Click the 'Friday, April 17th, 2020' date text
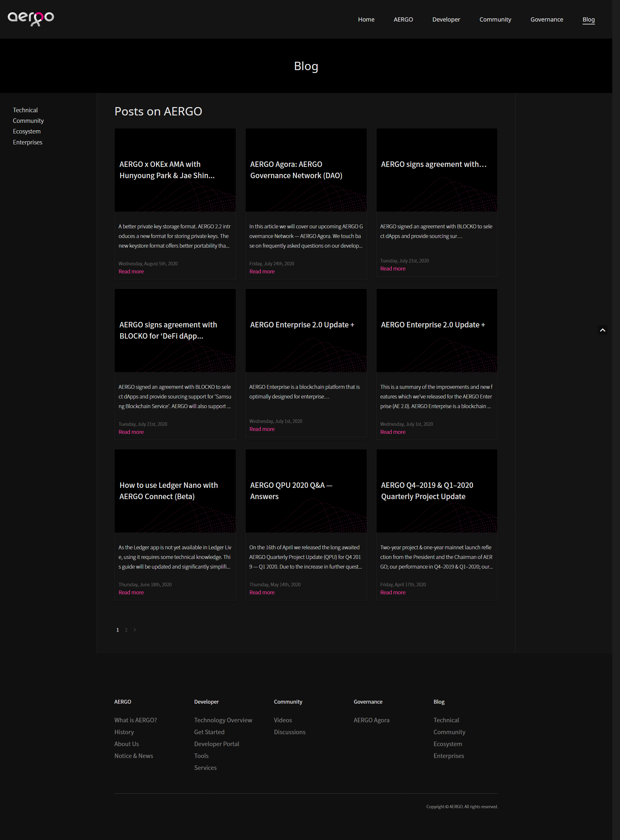620x840 pixels. (x=403, y=585)
